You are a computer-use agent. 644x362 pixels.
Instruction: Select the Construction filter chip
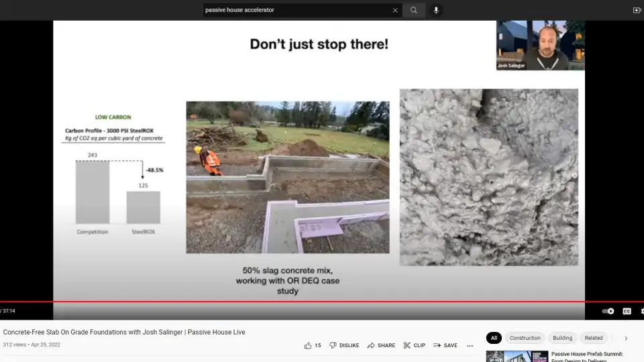(x=525, y=338)
